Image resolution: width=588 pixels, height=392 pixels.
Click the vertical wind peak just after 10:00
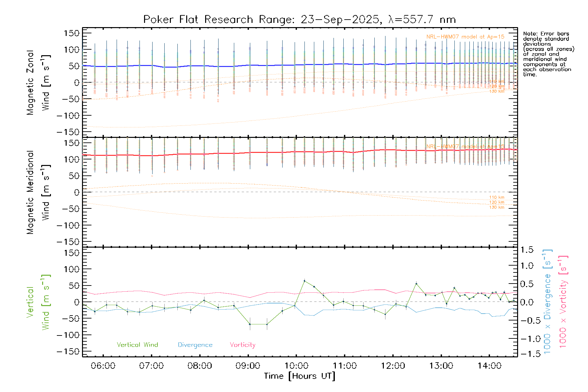(x=304, y=281)
